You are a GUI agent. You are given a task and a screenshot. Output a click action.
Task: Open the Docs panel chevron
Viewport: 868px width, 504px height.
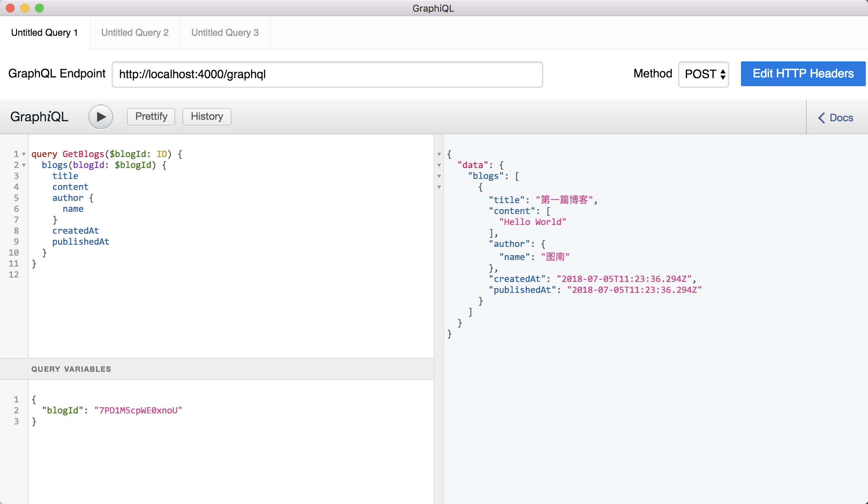[821, 118]
